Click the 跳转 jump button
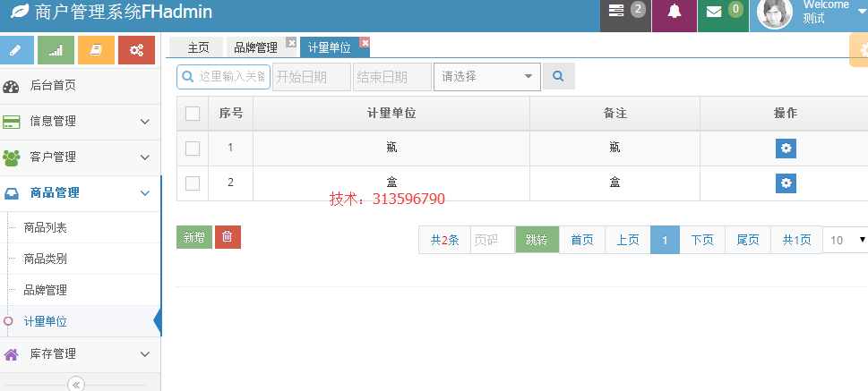This screenshot has width=868, height=391. [537, 240]
